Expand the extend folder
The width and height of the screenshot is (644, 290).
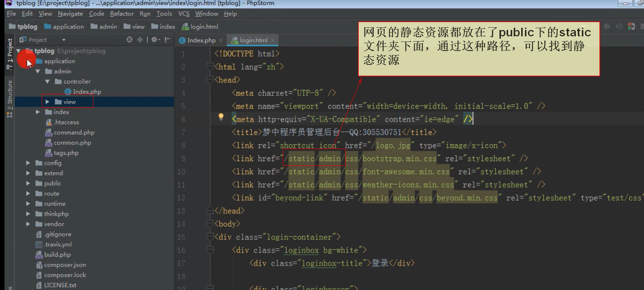click(28, 173)
